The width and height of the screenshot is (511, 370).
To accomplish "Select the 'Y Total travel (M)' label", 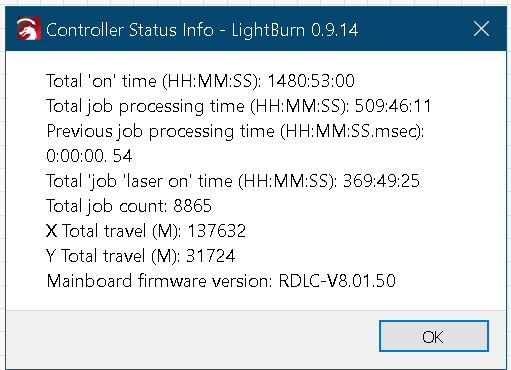I will point(113,256).
